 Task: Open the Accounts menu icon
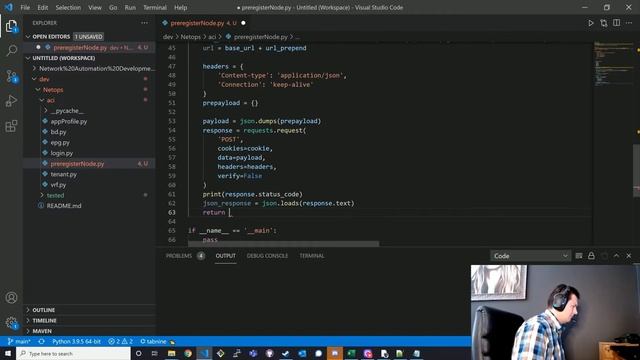click(x=11, y=298)
